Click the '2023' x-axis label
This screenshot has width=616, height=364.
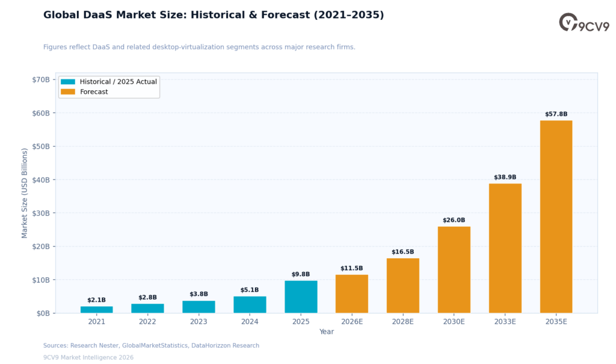pos(199,321)
